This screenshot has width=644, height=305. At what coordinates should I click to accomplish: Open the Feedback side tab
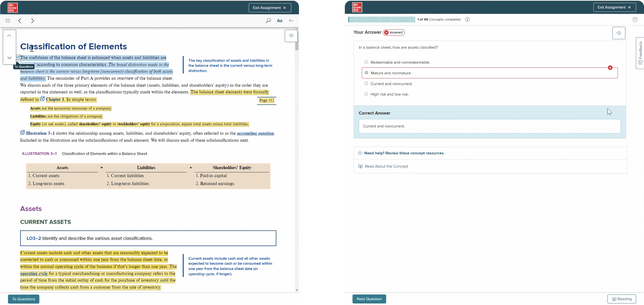tap(640, 53)
